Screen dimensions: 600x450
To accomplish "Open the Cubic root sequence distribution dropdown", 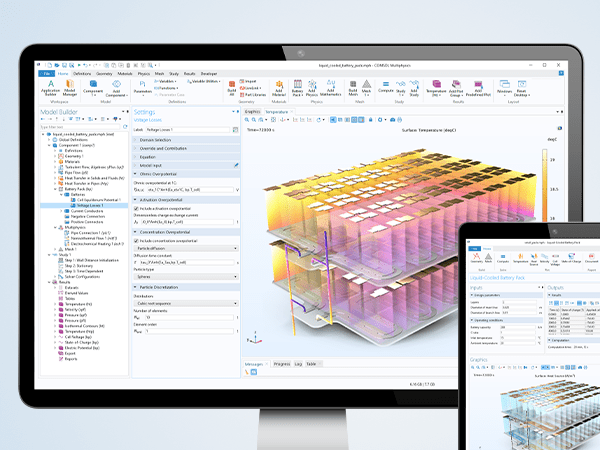I will [186, 303].
